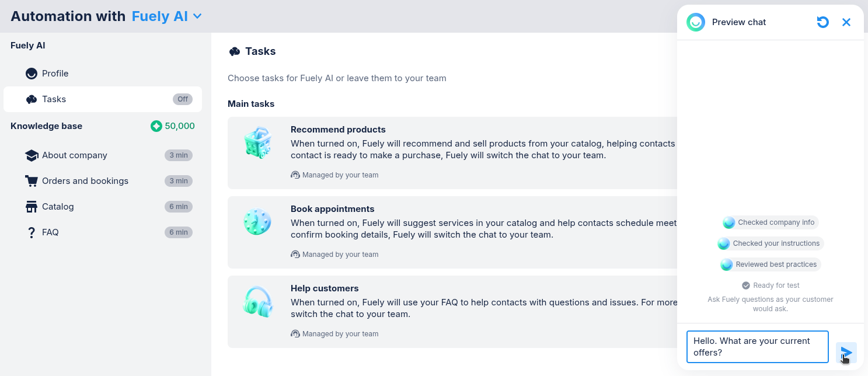Open About company knowledge section
The height and width of the screenshot is (376, 868).
pos(75,155)
